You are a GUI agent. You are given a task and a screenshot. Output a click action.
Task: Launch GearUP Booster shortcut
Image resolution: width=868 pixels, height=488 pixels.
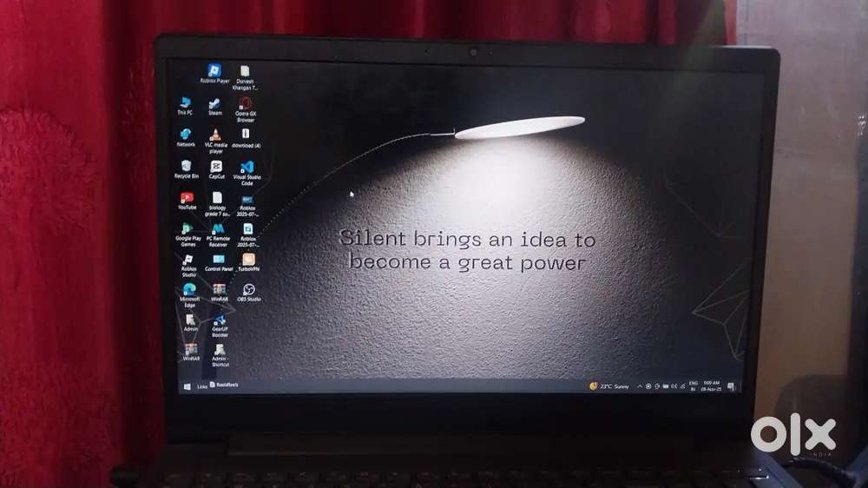(x=220, y=326)
